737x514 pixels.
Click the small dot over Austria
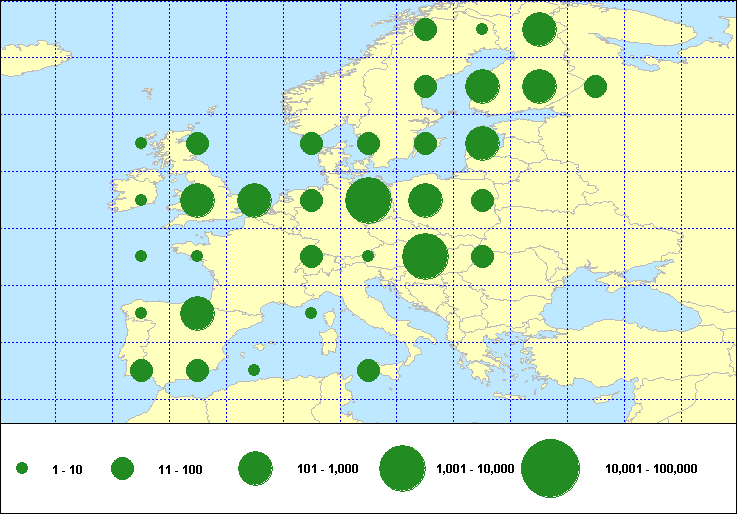tap(368, 256)
